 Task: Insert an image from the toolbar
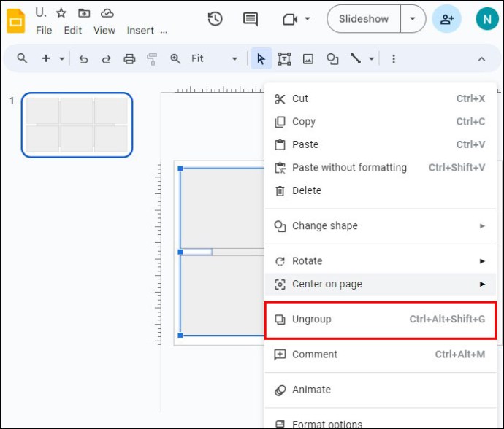click(308, 59)
